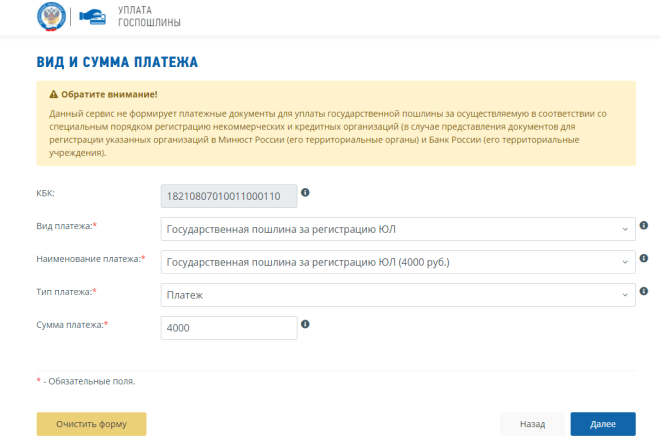Show info tooltip for КБК field
The image size is (660, 446).
coord(305,192)
